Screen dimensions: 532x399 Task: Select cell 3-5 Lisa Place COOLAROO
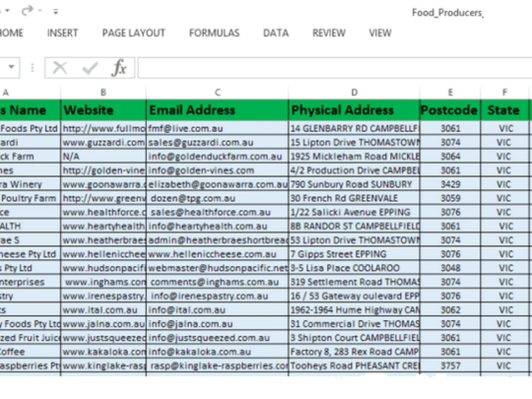[354, 268]
